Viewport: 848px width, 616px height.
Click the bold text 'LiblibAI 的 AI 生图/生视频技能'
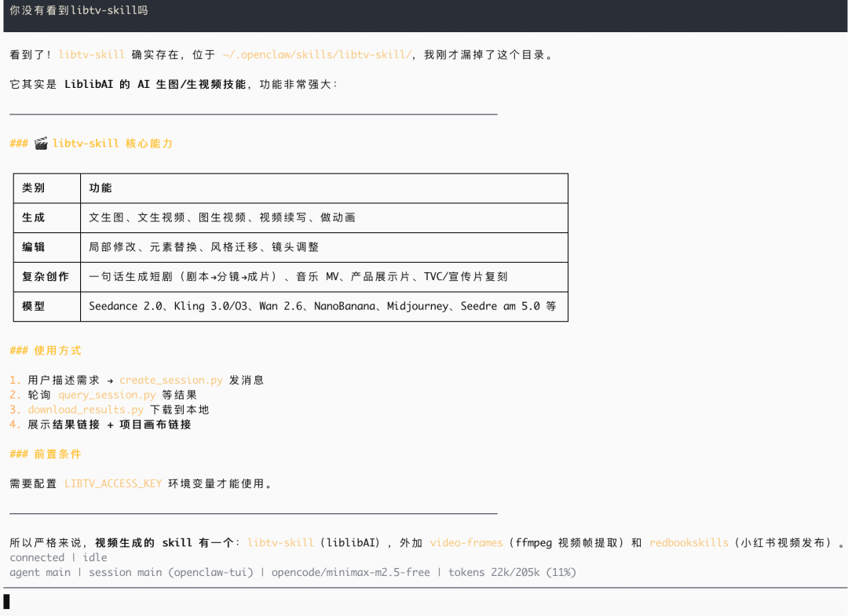(x=155, y=84)
